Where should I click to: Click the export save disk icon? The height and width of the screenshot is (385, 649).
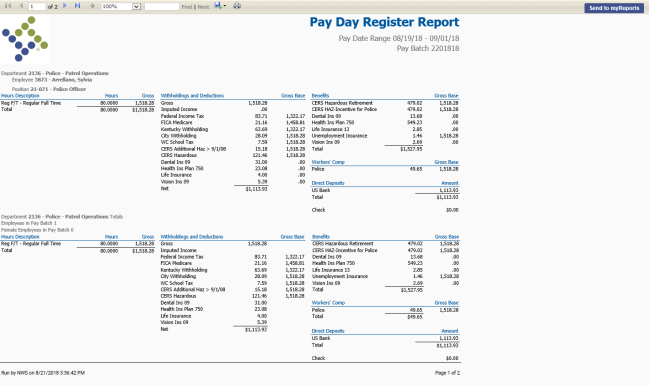[218, 5]
